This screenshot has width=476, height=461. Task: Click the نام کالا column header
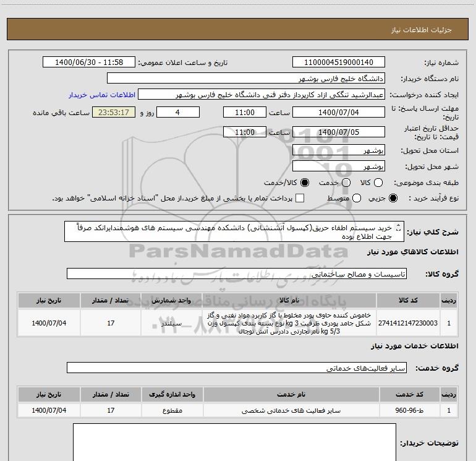[289, 300]
